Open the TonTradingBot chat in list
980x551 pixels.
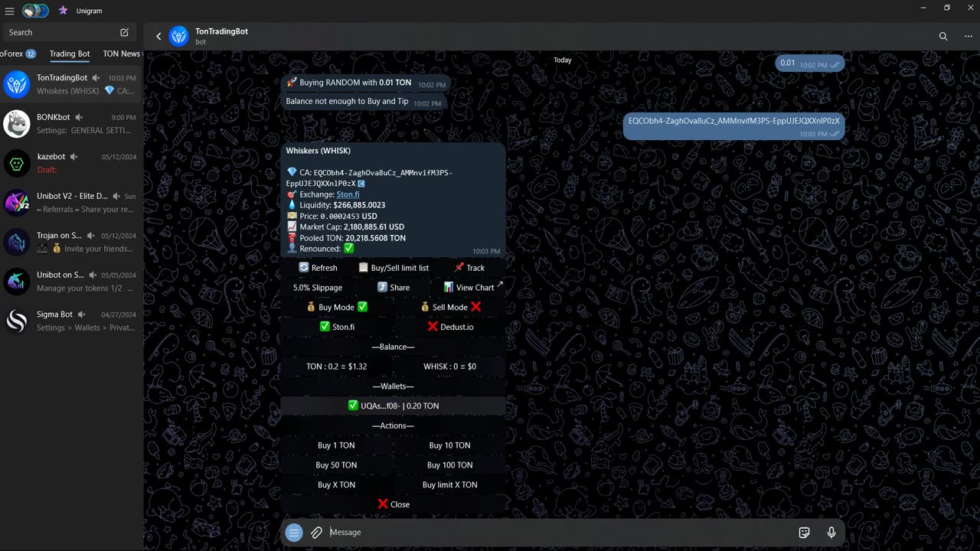70,84
